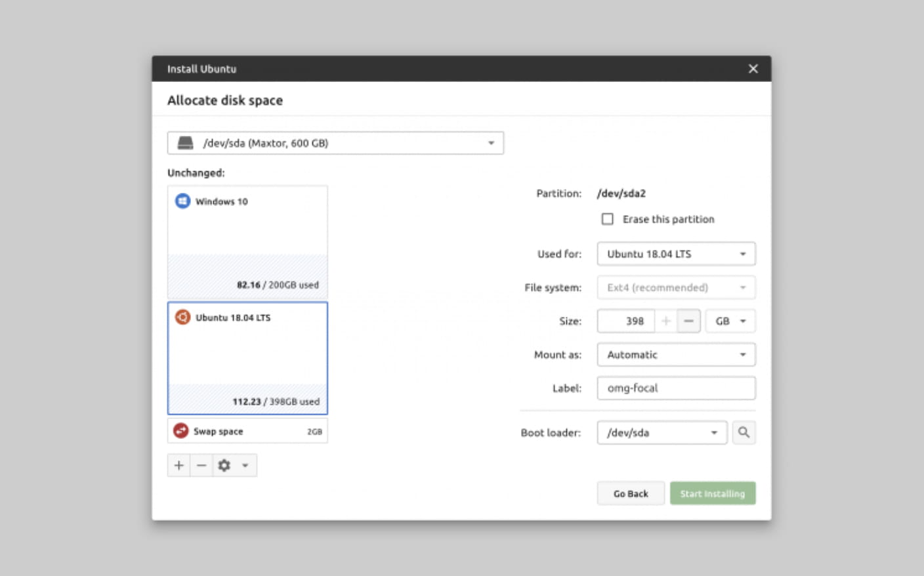Open the Boot loader /dev/sda dropdown

(x=662, y=432)
